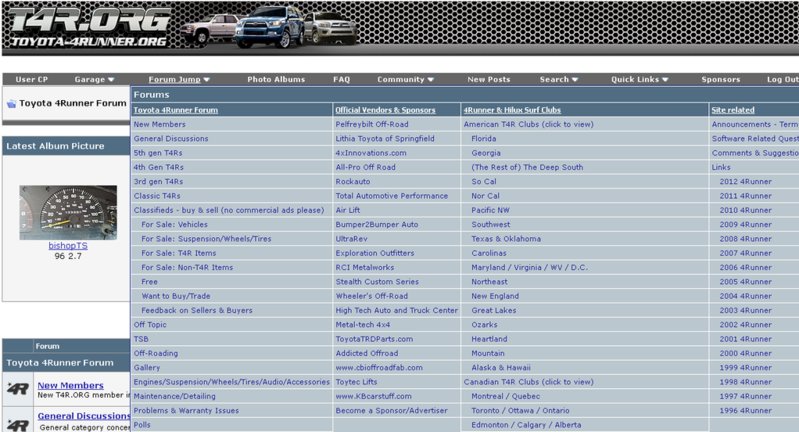Screen dimensions: 799x432
Task: Expand the Search dropdown
Action: click(558, 79)
